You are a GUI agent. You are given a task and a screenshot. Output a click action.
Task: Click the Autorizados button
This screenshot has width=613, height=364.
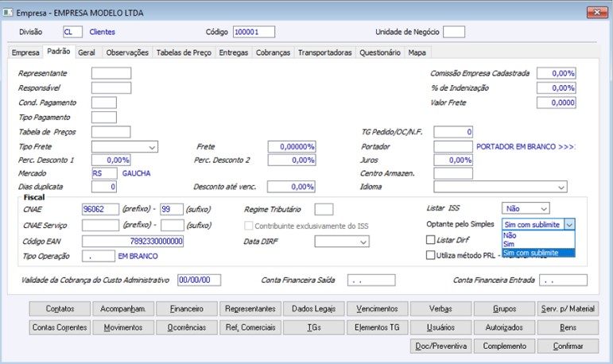click(x=504, y=327)
